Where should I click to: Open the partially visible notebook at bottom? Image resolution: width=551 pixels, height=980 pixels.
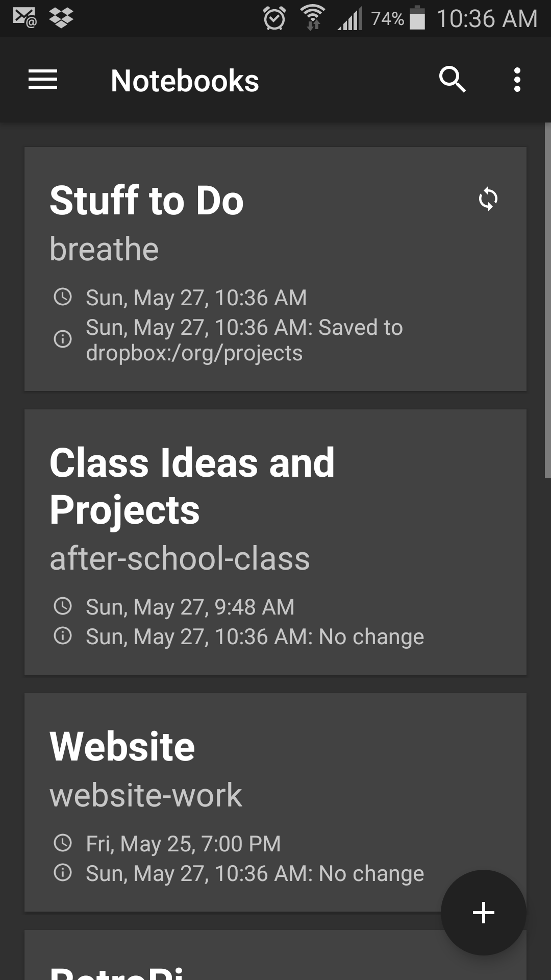pos(275,955)
